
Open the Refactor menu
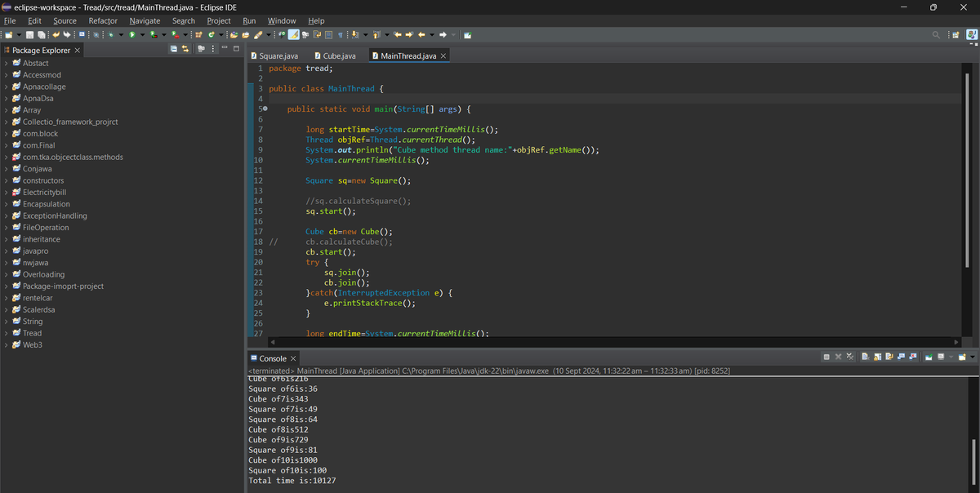[x=103, y=20]
